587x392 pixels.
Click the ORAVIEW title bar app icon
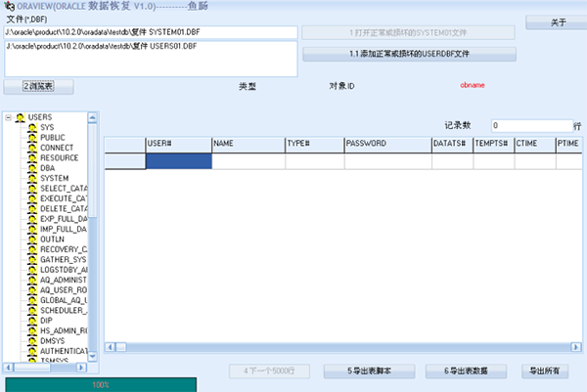(x=9, y=6)
